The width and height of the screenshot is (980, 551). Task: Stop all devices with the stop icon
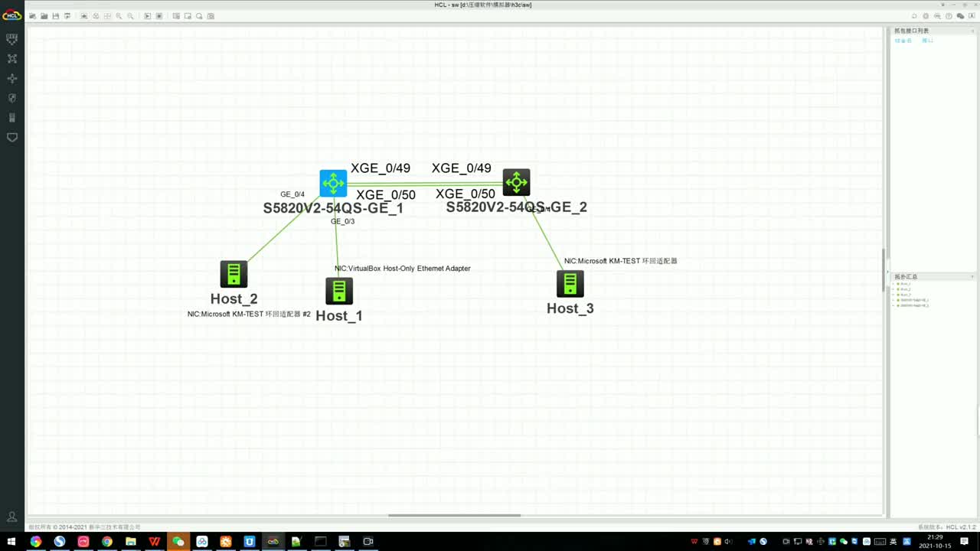coord(159,16)
